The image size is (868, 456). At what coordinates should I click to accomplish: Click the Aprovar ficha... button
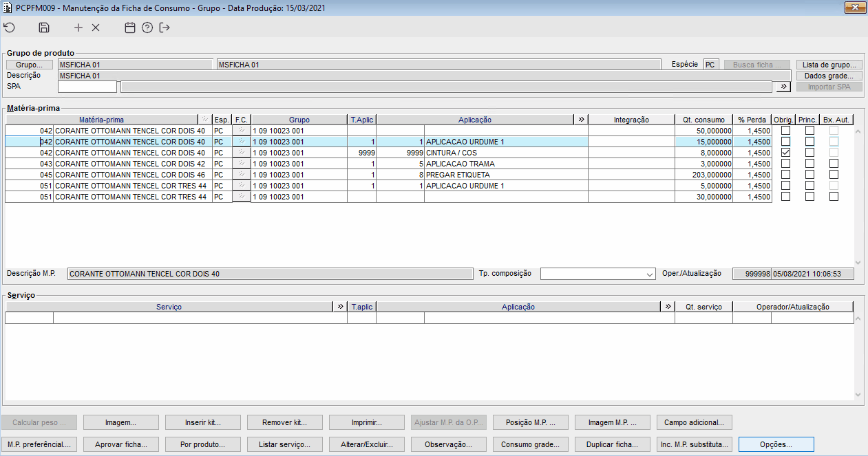click(121, 444)
